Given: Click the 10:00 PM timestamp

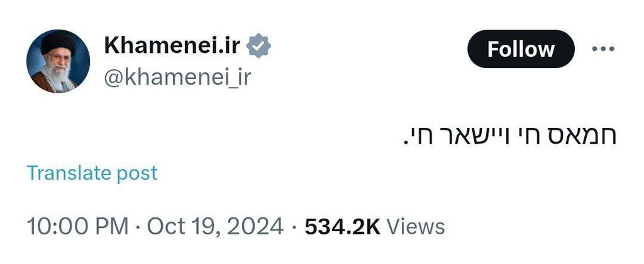Looking at the screenshot, I should [77, 227].
